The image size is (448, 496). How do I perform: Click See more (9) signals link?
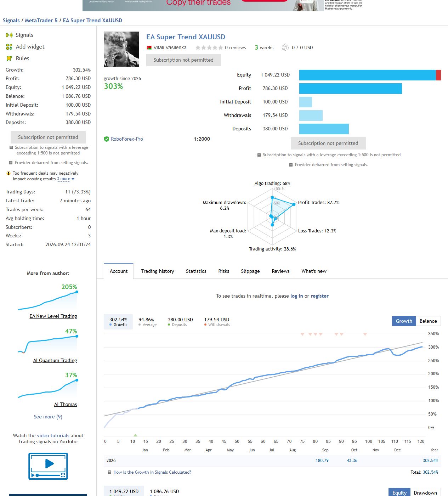[48, 417]
